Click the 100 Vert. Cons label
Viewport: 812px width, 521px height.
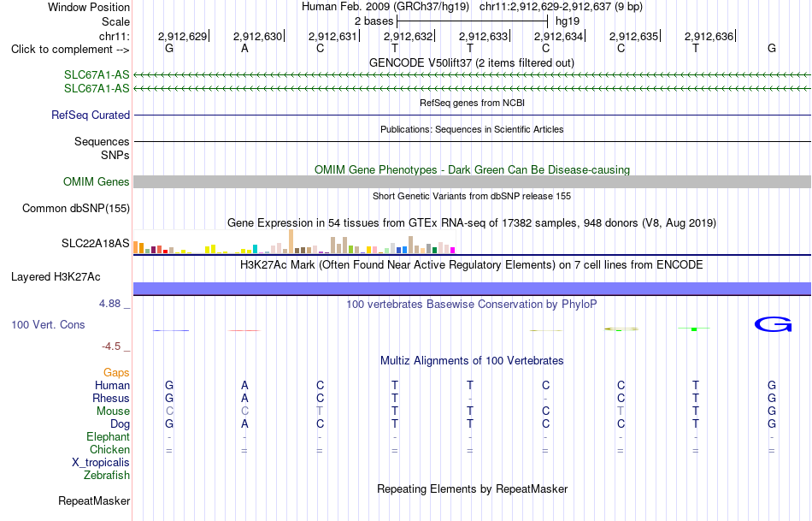pos(48,325)
